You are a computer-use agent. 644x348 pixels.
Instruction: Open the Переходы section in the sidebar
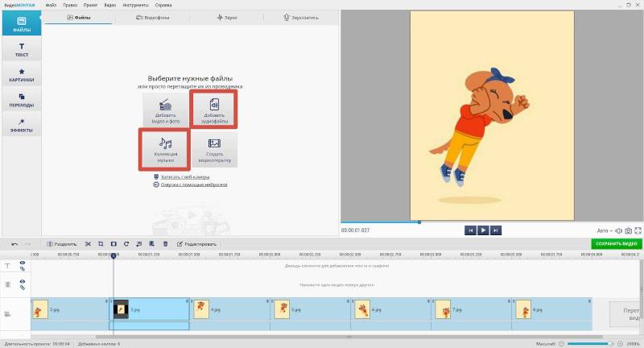pyautogui.click(x=22, y=99)
